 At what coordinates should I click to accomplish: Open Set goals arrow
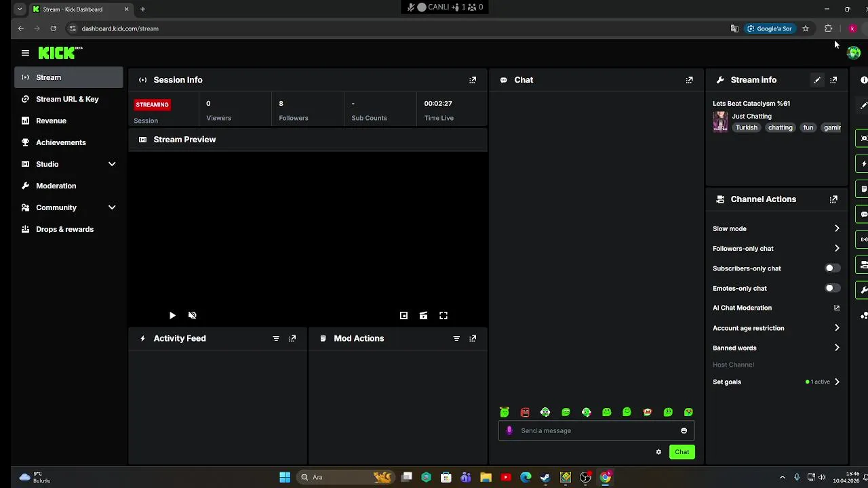point(837,382)
